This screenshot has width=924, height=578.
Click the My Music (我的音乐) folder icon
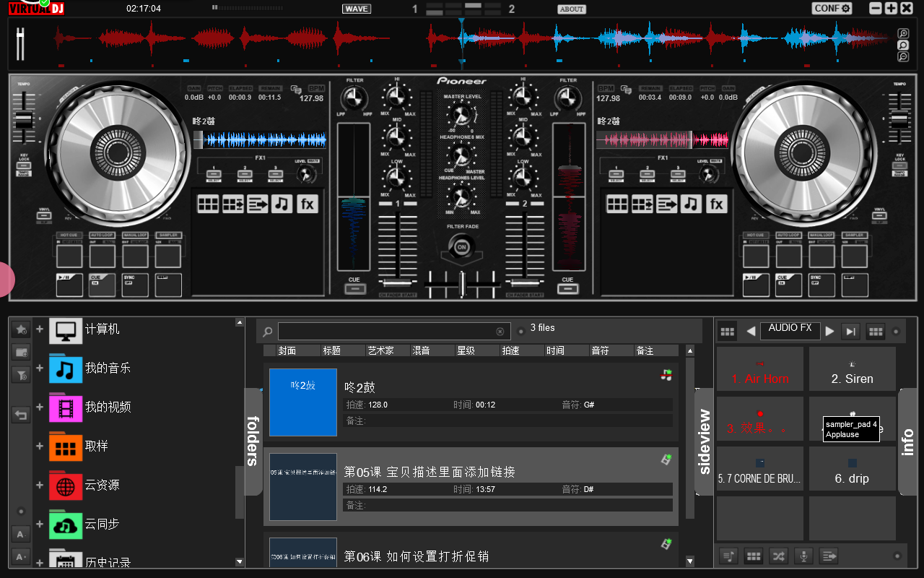click(x=66, y=368)
